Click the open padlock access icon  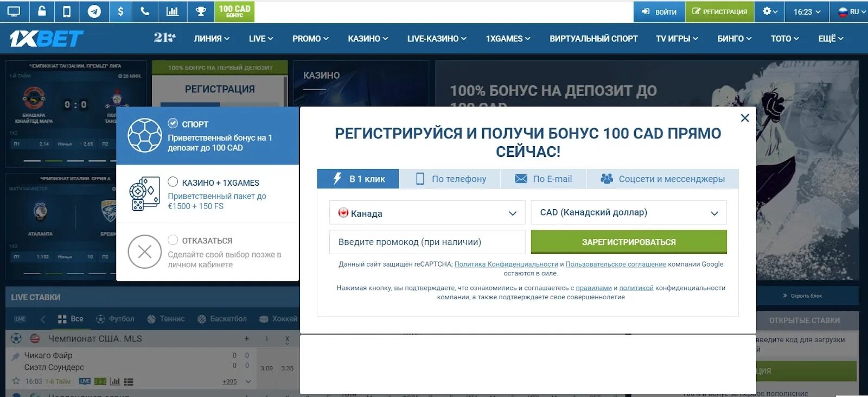click(x=42, y=11)
